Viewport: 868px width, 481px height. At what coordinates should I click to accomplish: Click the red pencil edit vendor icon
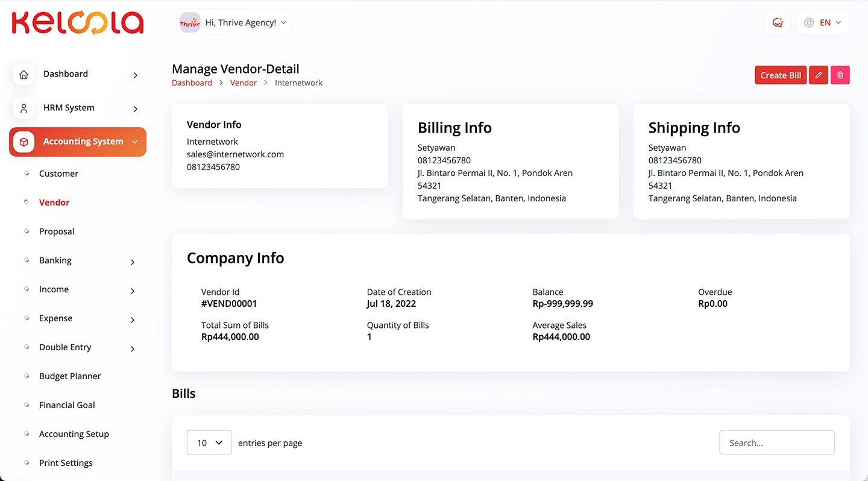(818, 75)
